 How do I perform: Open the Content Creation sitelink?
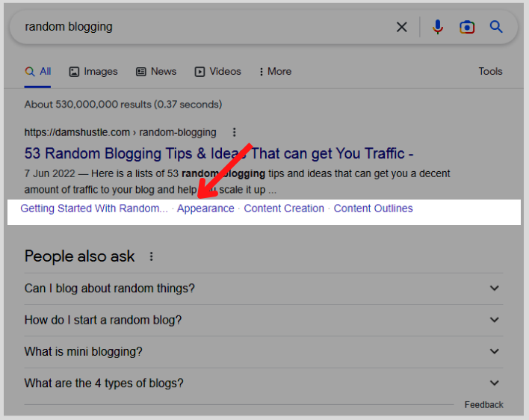point(284,209)
